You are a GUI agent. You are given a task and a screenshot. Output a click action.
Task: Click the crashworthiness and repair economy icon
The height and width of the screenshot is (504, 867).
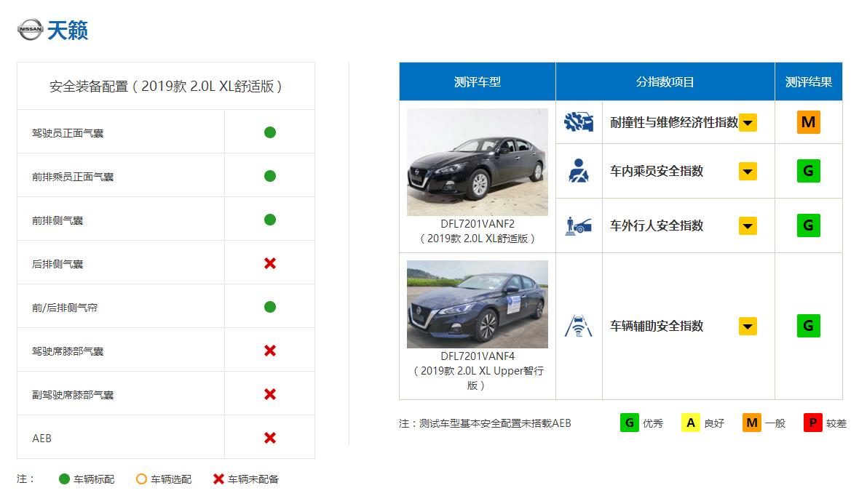tap(579, 122)
